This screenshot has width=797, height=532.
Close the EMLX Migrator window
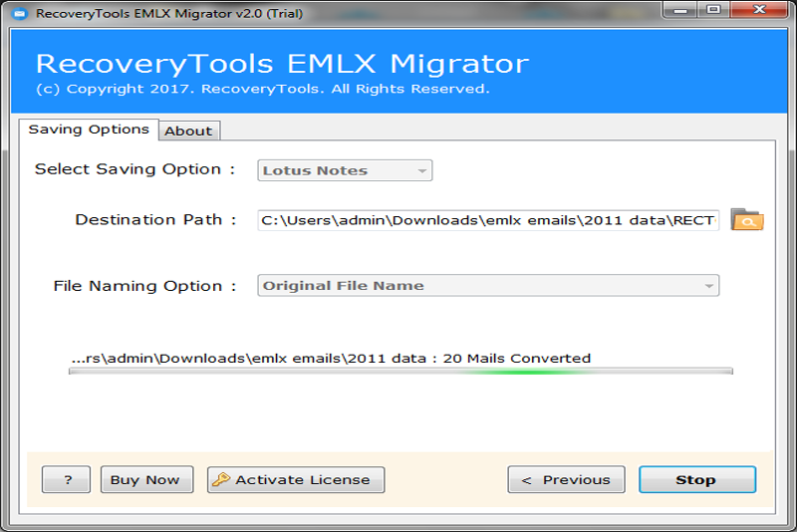pos(759,10)
